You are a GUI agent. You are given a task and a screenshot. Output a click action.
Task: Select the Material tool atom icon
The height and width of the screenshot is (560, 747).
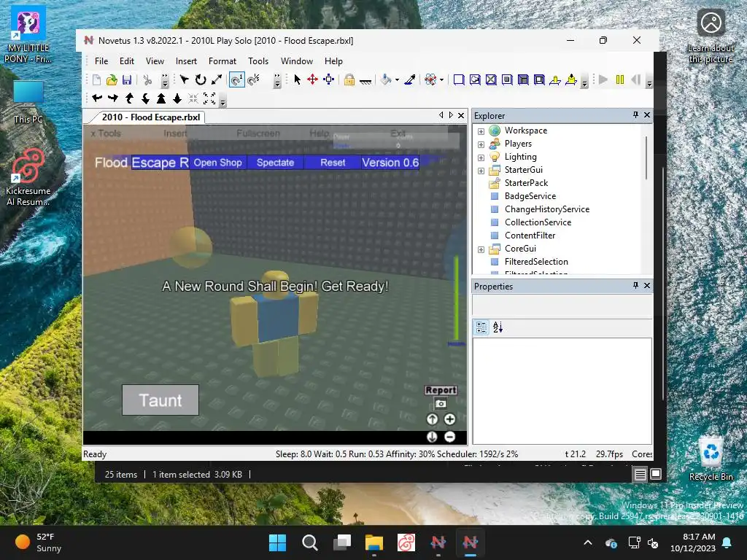[430, 79]
